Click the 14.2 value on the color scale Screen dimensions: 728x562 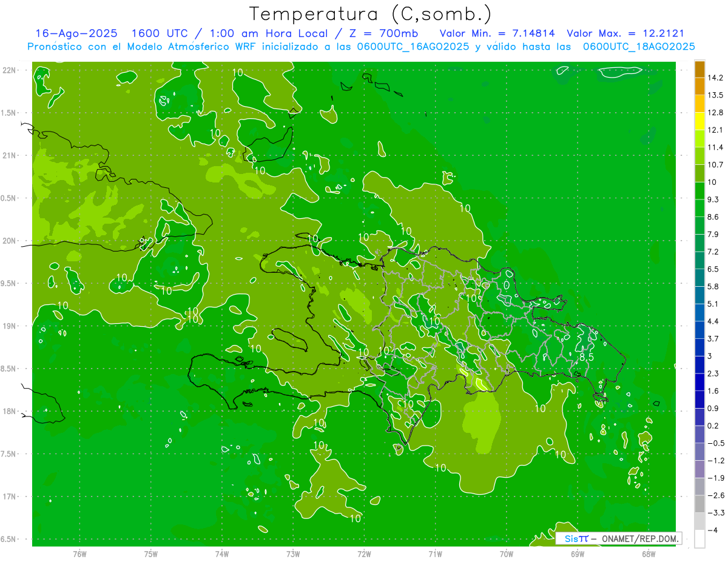716,78
